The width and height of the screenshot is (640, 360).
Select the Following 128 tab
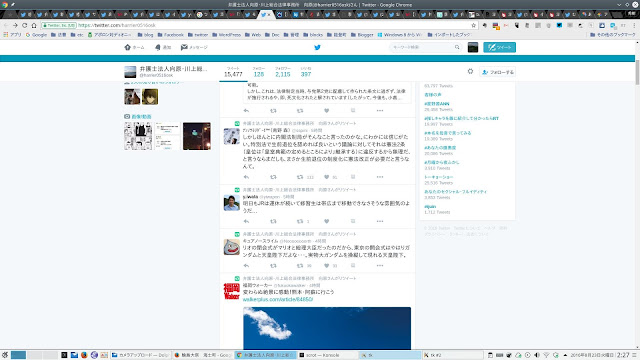(259, 72)
